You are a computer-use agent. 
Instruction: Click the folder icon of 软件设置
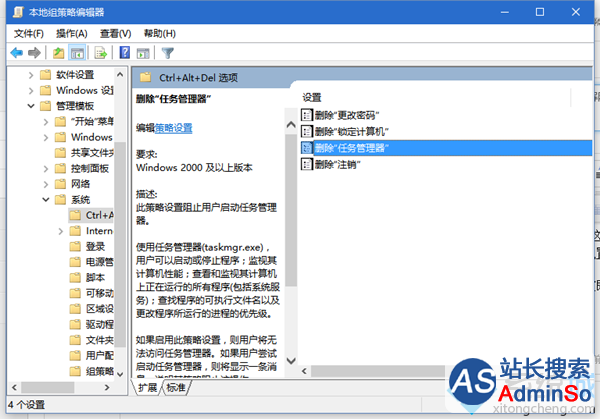click(x=45, y=74)
